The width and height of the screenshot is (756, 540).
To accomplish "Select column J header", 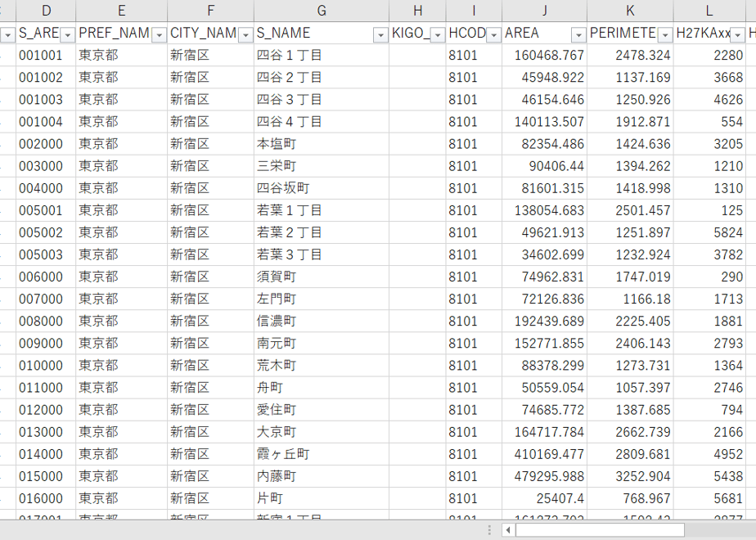I will coord(544,11).
